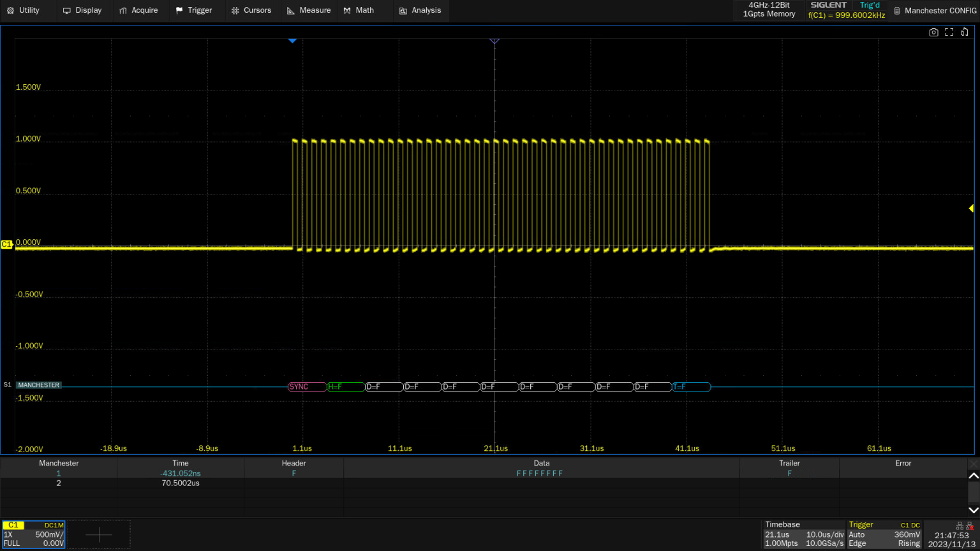Click the C1 channel descriptor box
This screenshot has width=980, height=551.
(x=33, y=534)
